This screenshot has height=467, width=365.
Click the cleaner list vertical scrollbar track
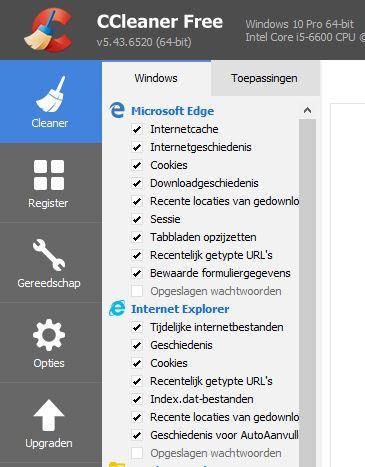307,292
